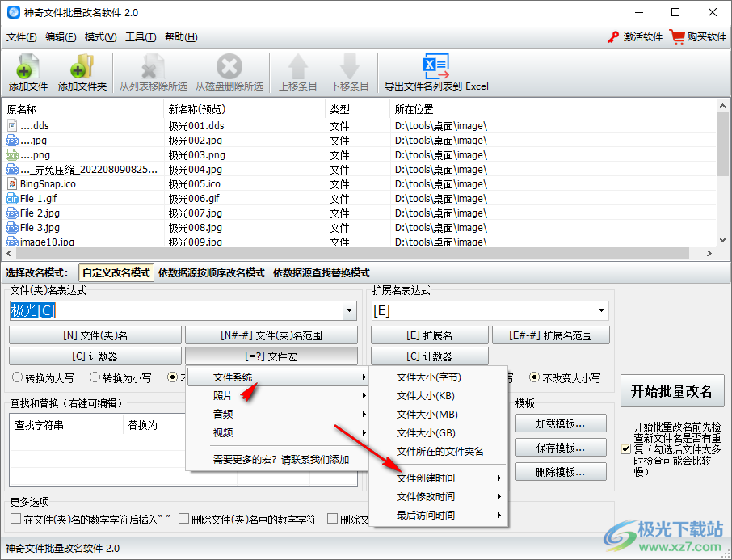Toggle check duplicate names before renaming checkbox
This screenshot has height=560, width=732.
(x=626, y=449)
